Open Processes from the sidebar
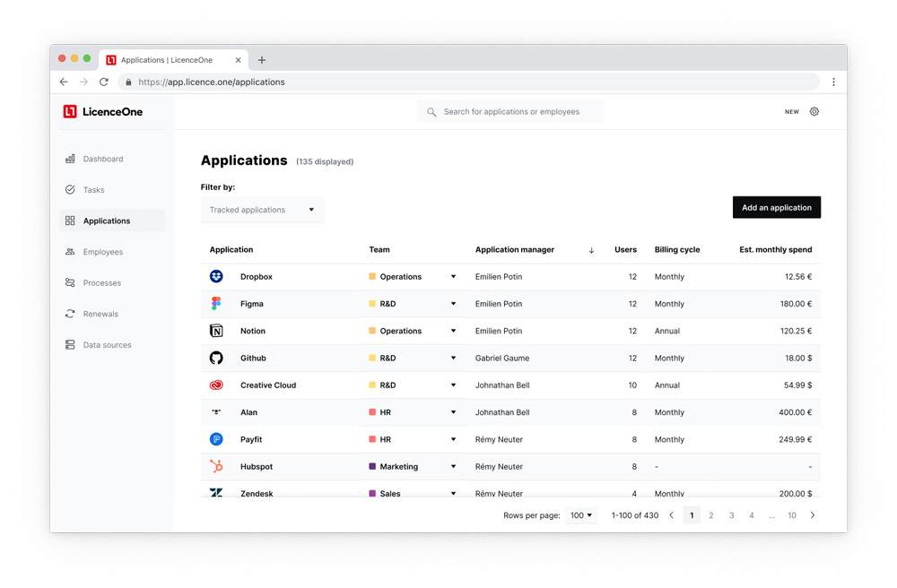Viewport: 897px width, 588px height. 112,283
